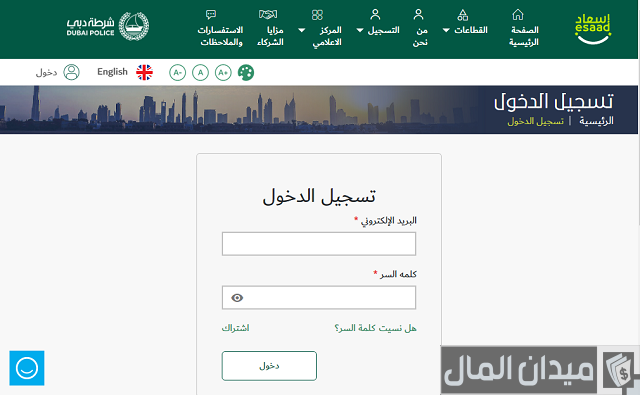Click the grid icon above المركز الاعلامي
Image resolution: width=640 pixels, height=395 pixels.
pos(317,15)
